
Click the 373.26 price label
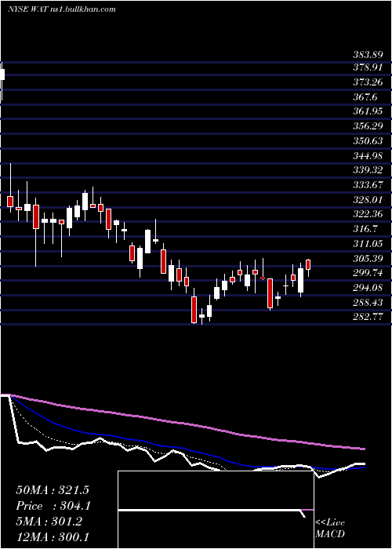pyautogui.click(x=368, y=82)
